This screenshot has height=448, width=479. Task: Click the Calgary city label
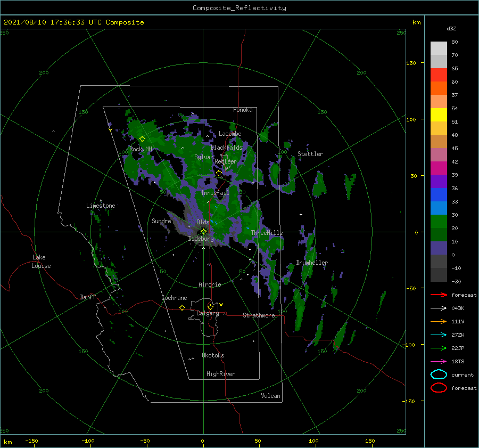point(208,313)
